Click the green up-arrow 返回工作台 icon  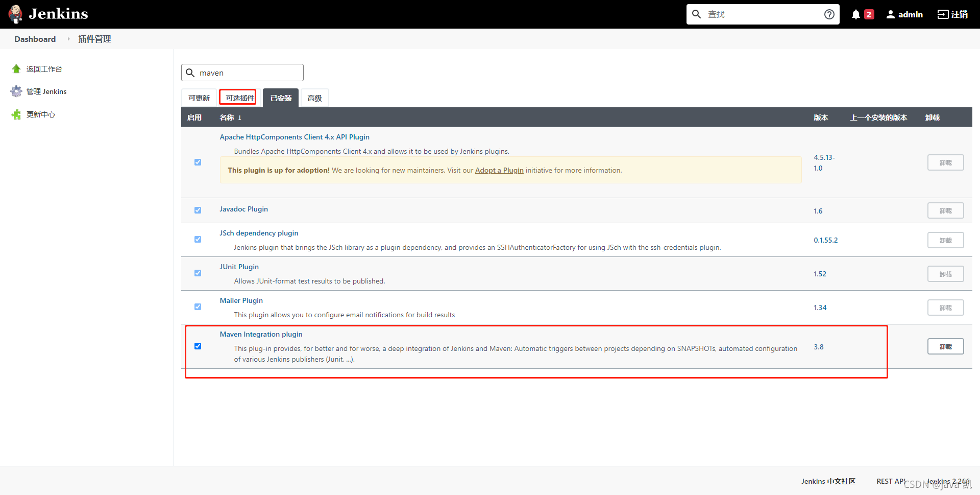click(16, 68)
